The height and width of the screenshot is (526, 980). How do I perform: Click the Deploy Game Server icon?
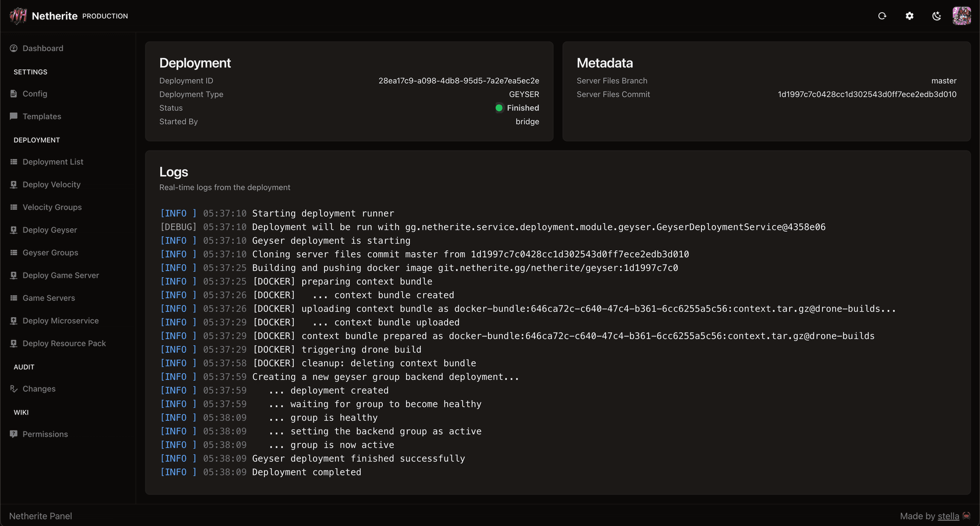14,276
